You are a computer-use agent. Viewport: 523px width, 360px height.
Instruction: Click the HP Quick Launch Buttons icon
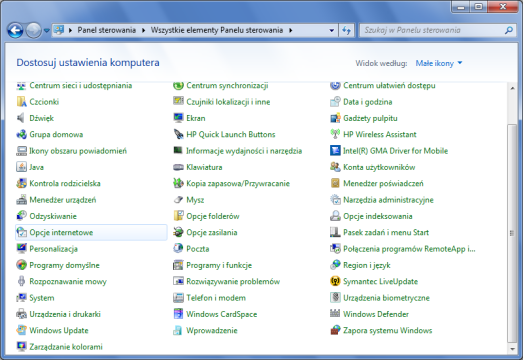click(x=178, y=134)
